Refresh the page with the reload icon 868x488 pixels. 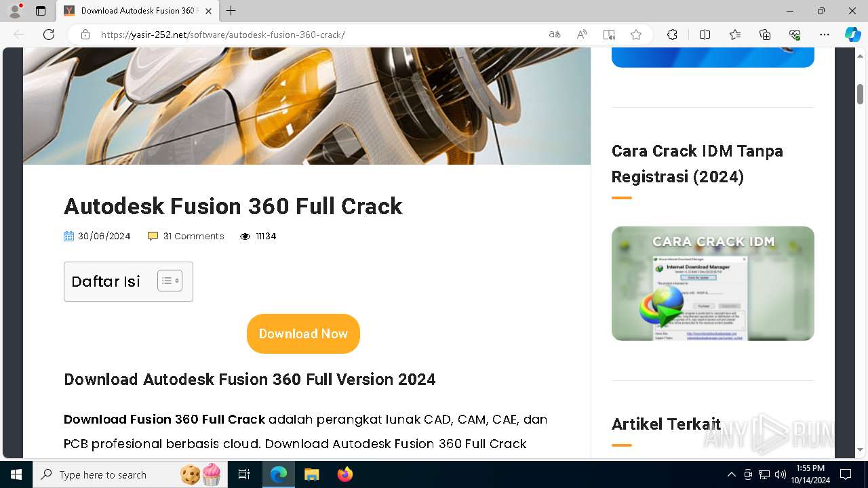[49, 35]
